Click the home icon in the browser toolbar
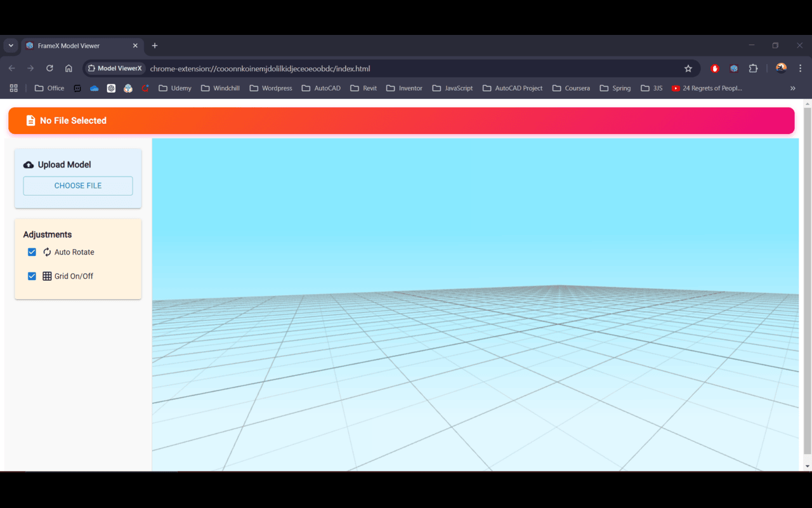This screenshot has width=812, height=508. 69,68
